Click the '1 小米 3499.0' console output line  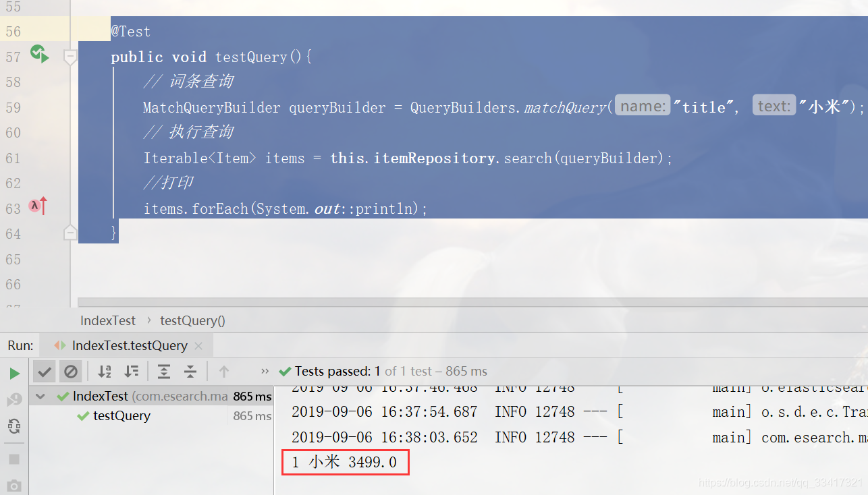click(345, 463)
